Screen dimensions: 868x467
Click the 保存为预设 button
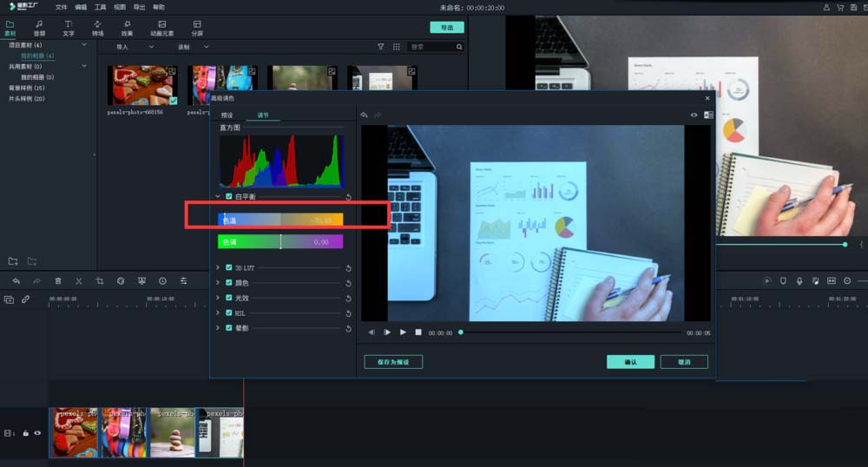(393, 362)
